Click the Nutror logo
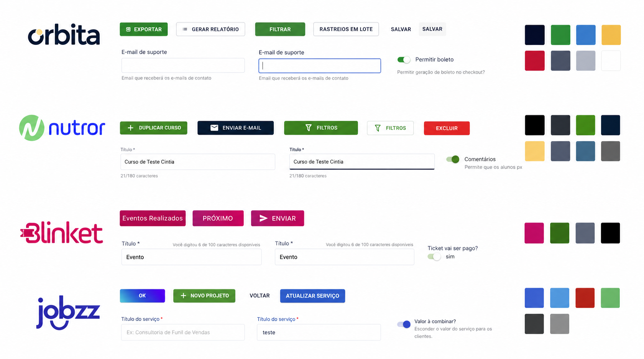Screen dimensions: 644x359 [x=62, y=128]
